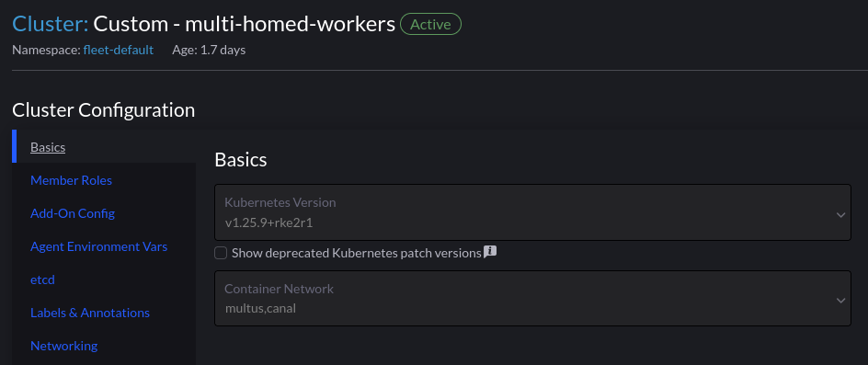Open the Container Network multus,canal dropdown
The image size is (868, 365).
point(532,299)
